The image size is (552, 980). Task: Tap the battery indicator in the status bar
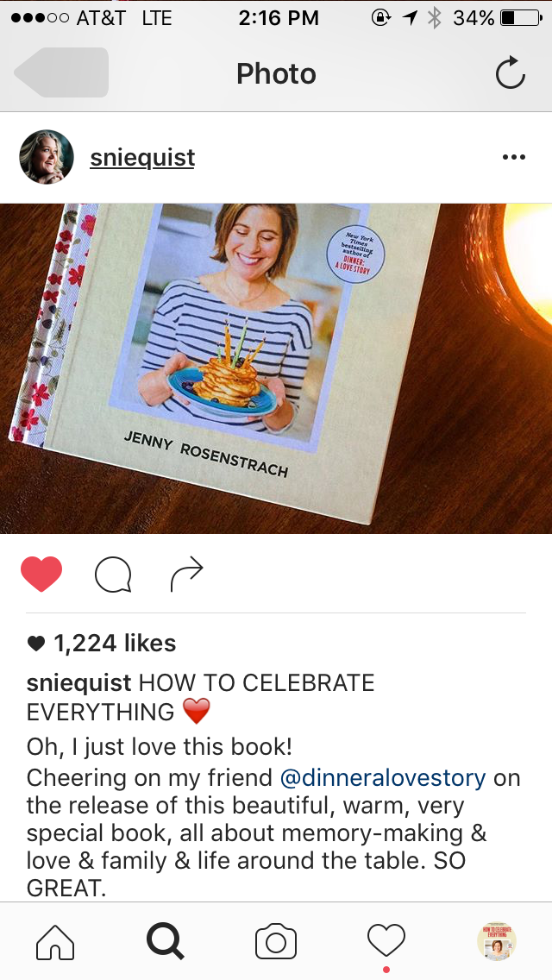[521, 18]
